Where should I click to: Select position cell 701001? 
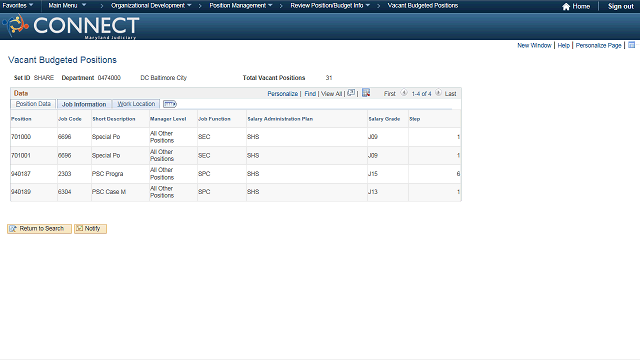click(21, 156)
